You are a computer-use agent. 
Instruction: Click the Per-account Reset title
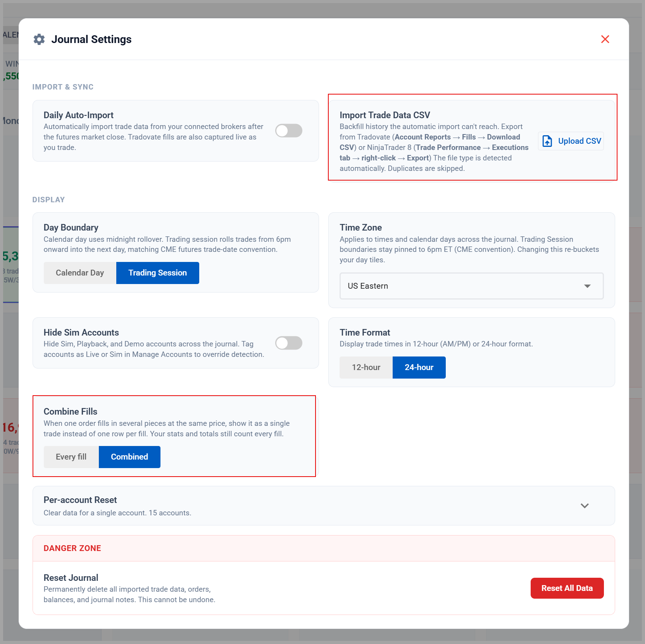tap(80, 500)
